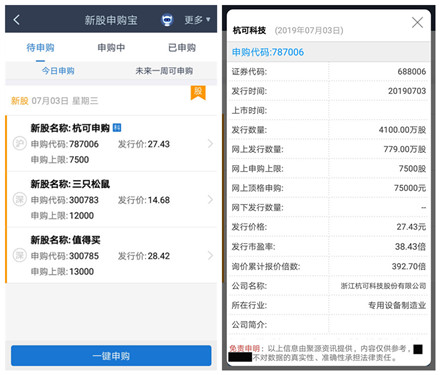Go back using the left arrow icon
Screen dimensions: 440x375
click(x=17, y=20)
